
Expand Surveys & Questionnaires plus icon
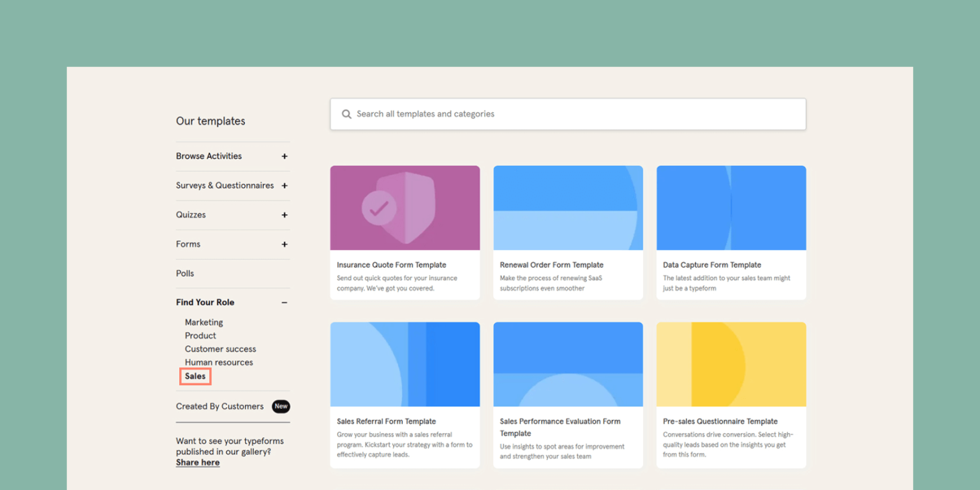(285, 186)
